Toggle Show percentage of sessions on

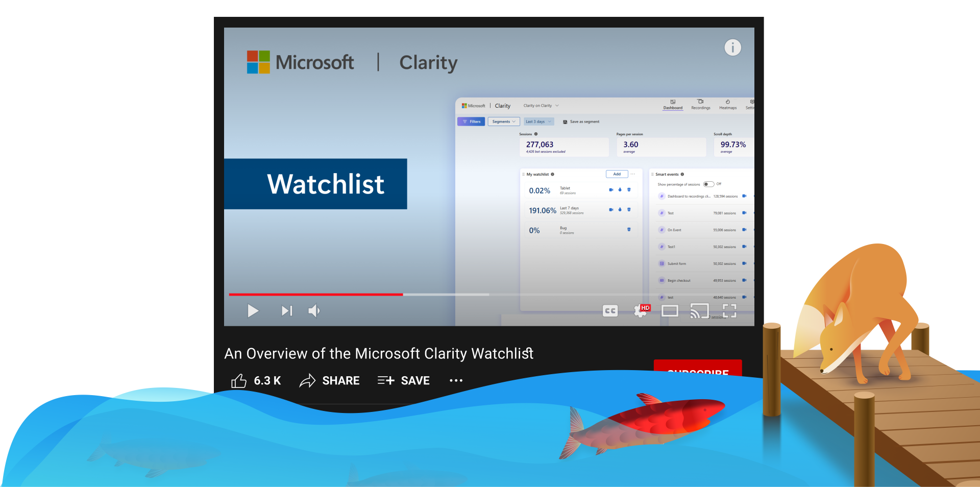[x=708, y=184]
